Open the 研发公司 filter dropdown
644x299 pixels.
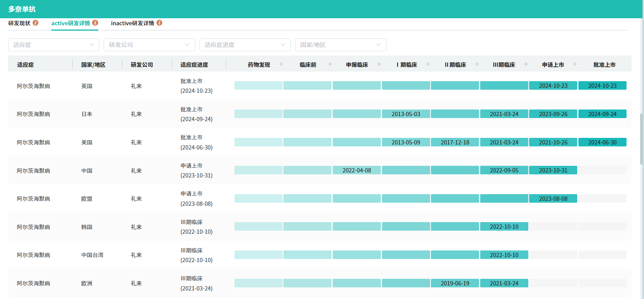(x=149, y=45)
